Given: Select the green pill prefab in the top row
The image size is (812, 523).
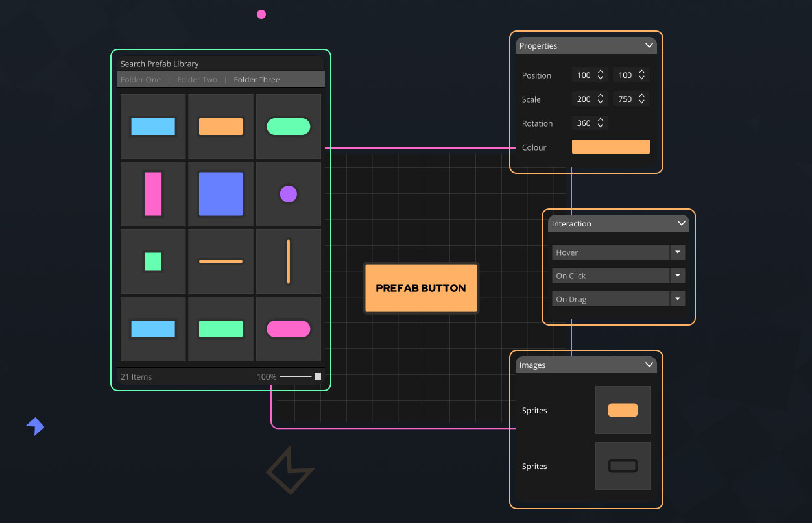Looking at the screenshot, I should click(288, 127).
